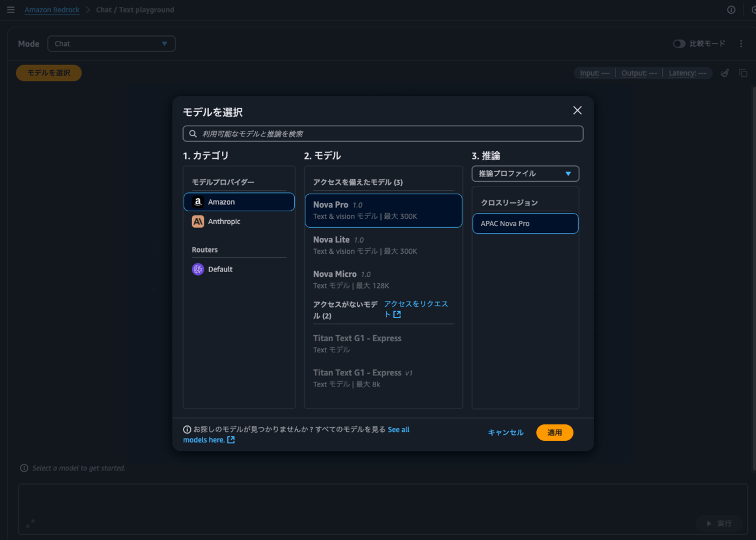Select the Anthropic provider category
The image size is (756, 540).
click(239, 221)
